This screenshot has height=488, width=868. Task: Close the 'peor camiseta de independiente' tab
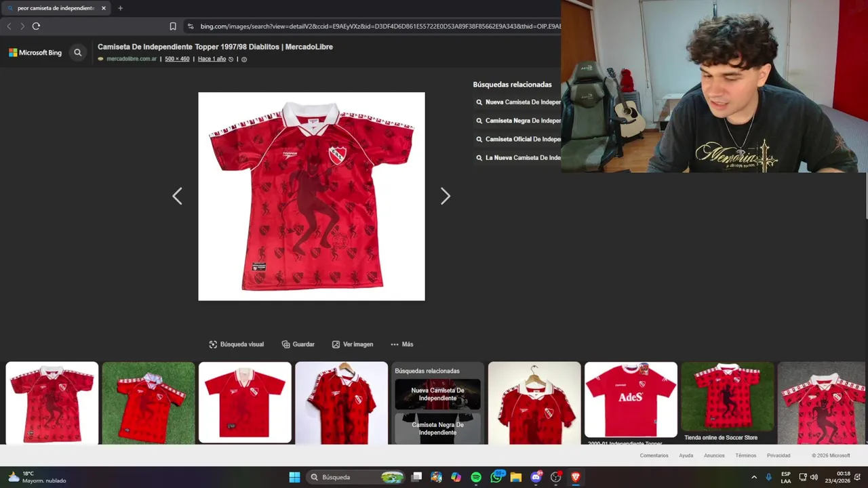pyautogui.click(x=104, y=8)
